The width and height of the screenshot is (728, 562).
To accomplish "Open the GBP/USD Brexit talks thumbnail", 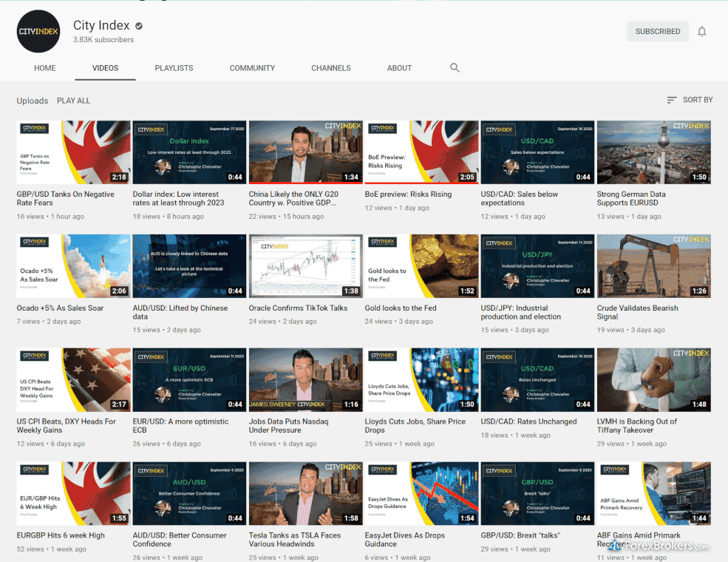I will (537, 494).
